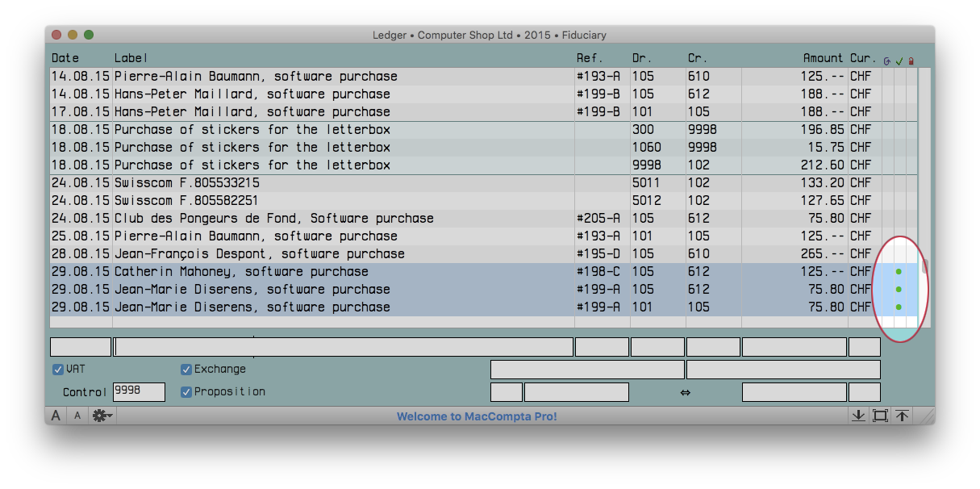Open the gear actions menu in the bottom bar
Image resolution: width=980 pixels, height=489 pixels.
[102, 416]
